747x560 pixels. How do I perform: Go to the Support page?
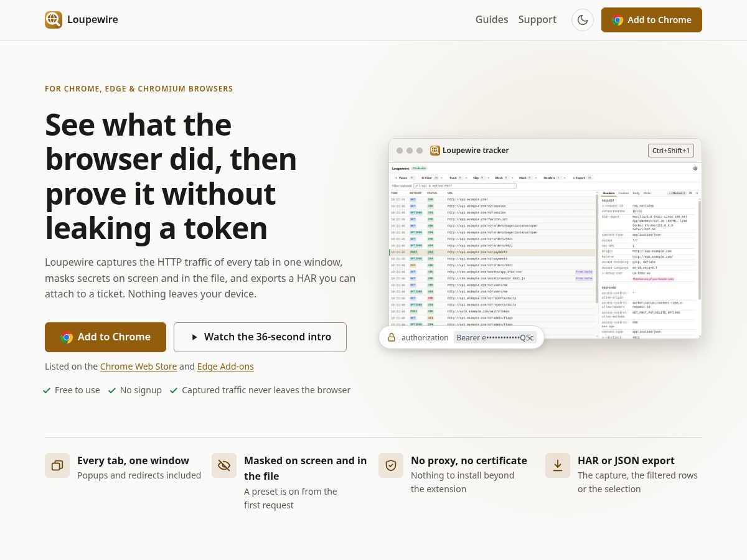click(537, 20)
